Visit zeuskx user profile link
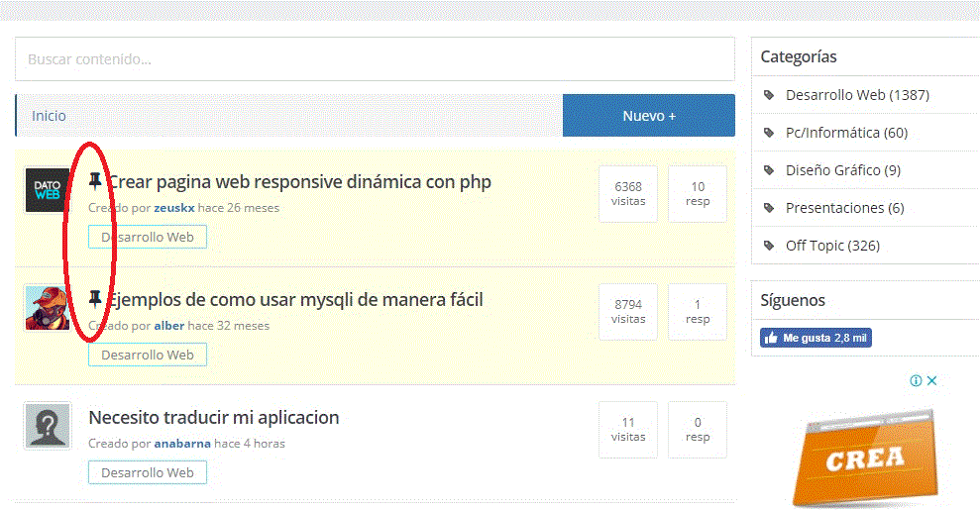 coord(174,208)
